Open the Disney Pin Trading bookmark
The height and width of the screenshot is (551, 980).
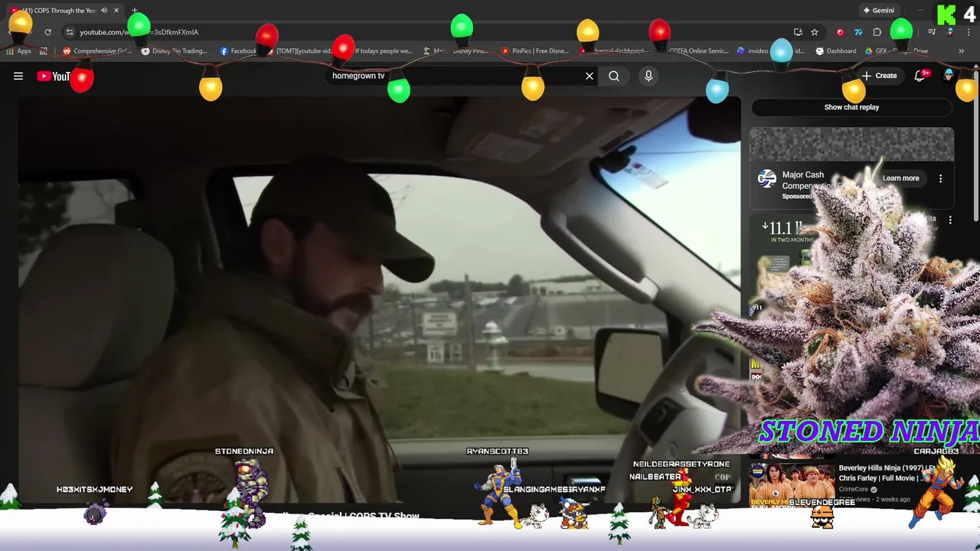click(x=175, y=51)
